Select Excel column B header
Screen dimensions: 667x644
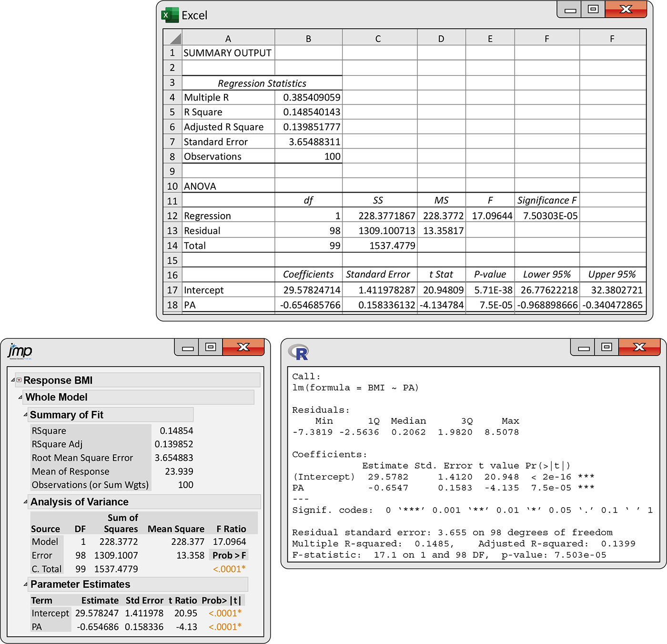308,38
